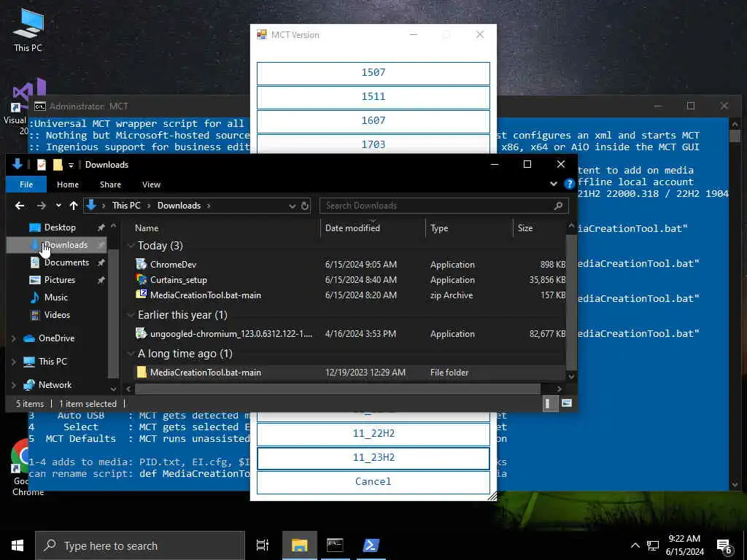Select Desktop in navigation pane
Viewport: 747px width, 560px height.
click(x=59, y=227)
